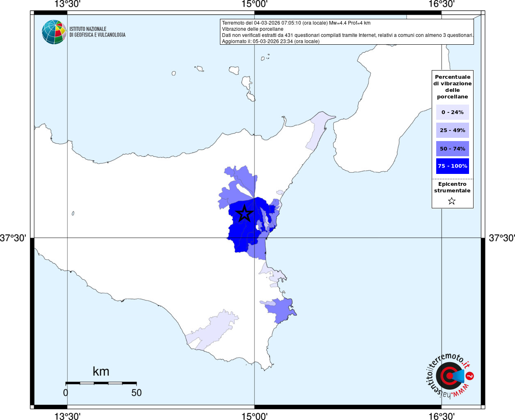
Task: Click the top '15°00'' longitude label
Action: [x=254, y=4]
